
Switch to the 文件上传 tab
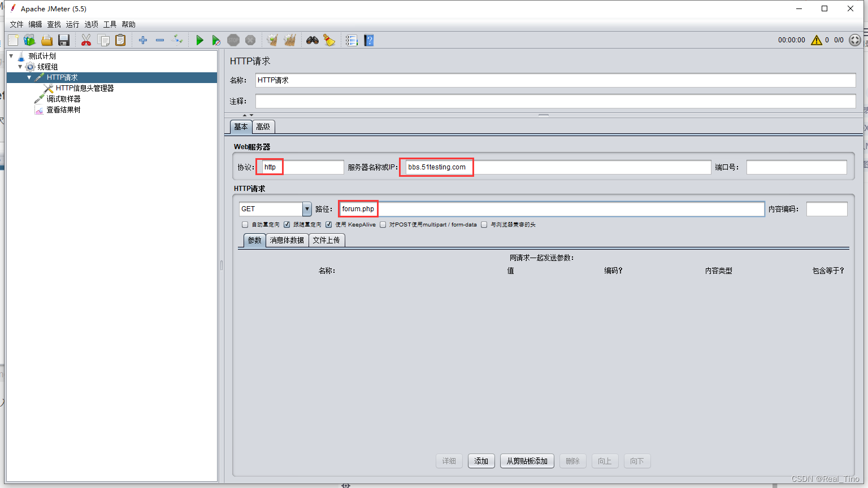(x=327, y=240)
